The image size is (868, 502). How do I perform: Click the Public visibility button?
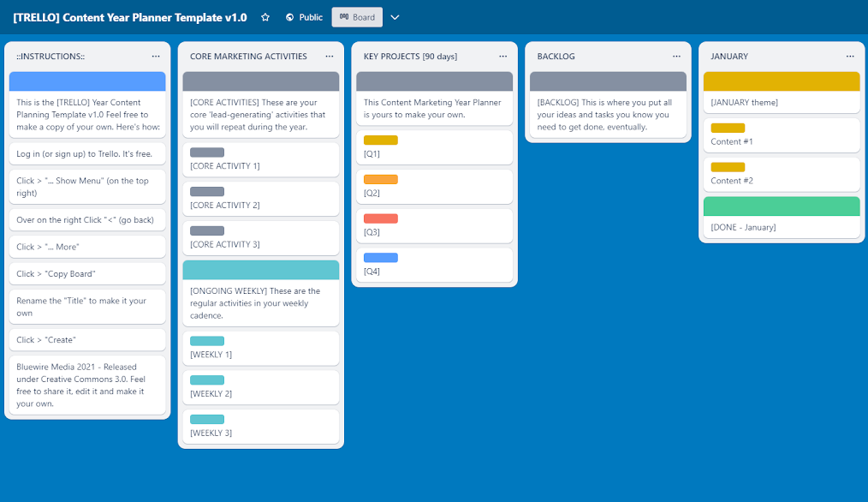tap(303, 17)
